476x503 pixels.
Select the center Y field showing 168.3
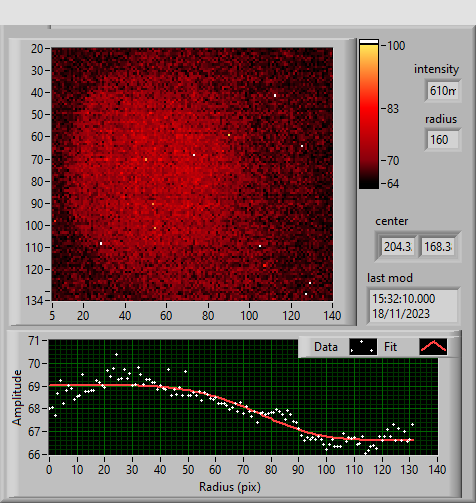pos(438,247)
